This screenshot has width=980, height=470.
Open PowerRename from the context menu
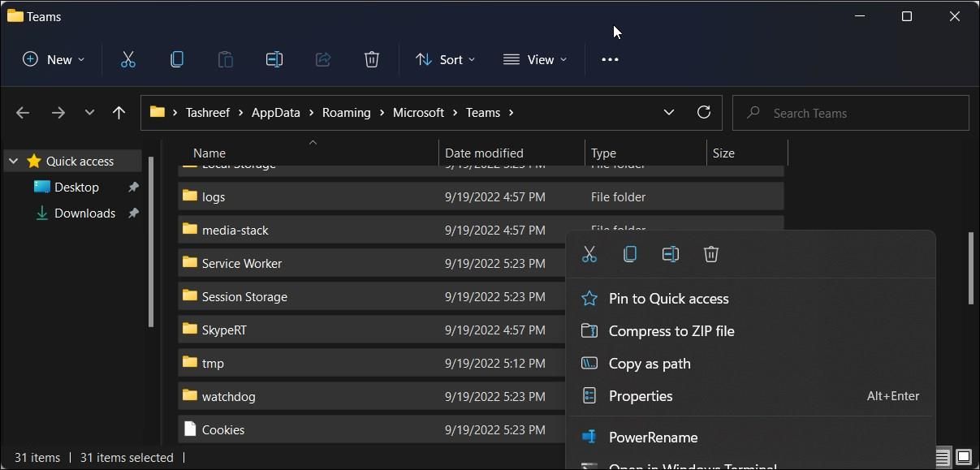653,437
